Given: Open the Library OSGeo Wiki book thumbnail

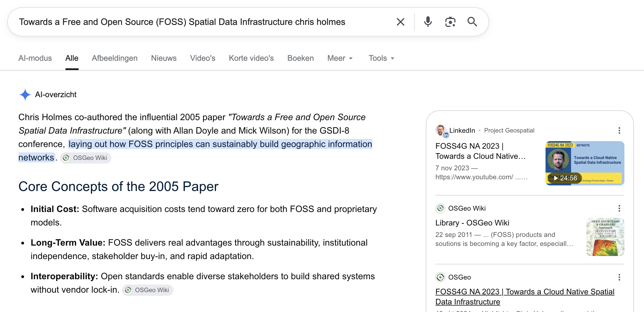Looking at the screenshot, I should click(605, 237).
